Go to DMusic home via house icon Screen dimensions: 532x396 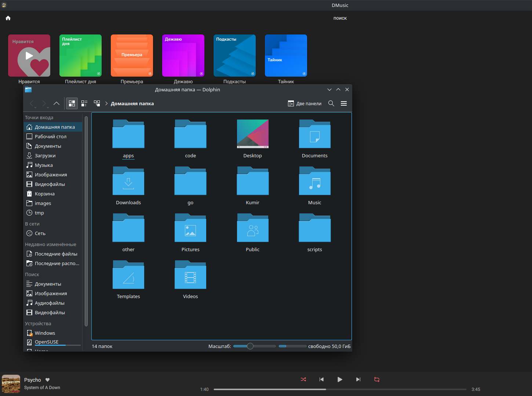tap(8, 18)
